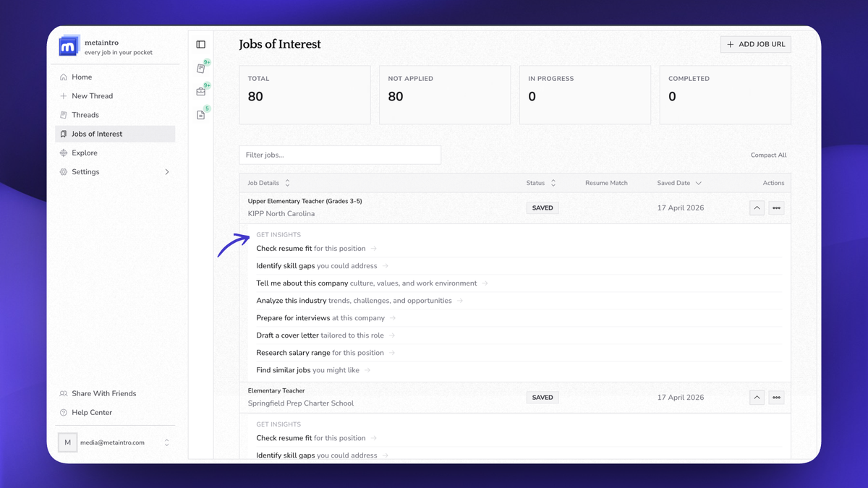This screenshot has height=488, width=868.
Task: Click the IN PROGRESS stat card
Action: [x=585, y=95]
